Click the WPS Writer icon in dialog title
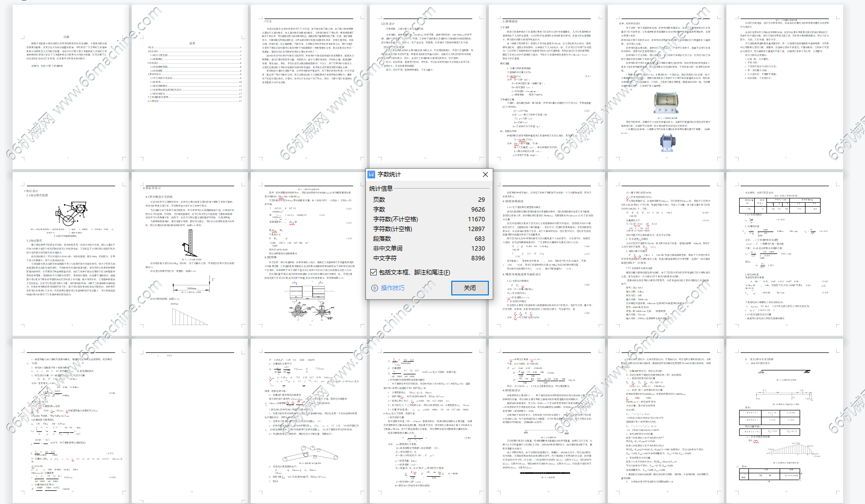 coord(372,174)
